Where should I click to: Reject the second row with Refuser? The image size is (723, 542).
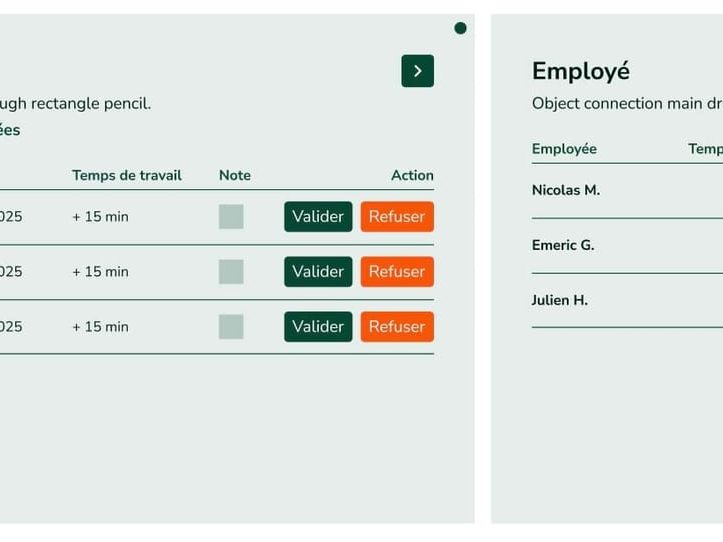pyautogui.click(x=397, y=272)
